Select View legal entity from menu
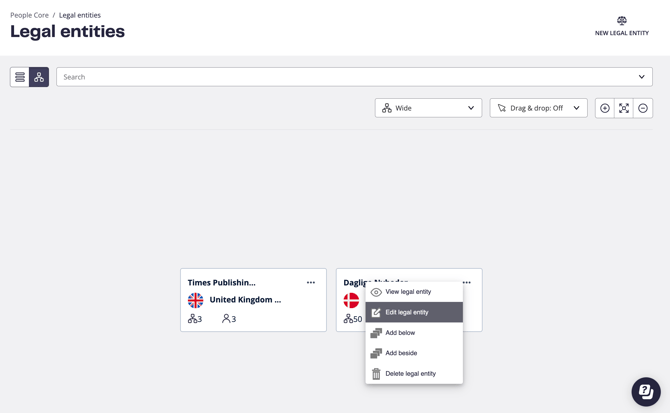This screenshot has width=670, height=413. pos(408,292)
